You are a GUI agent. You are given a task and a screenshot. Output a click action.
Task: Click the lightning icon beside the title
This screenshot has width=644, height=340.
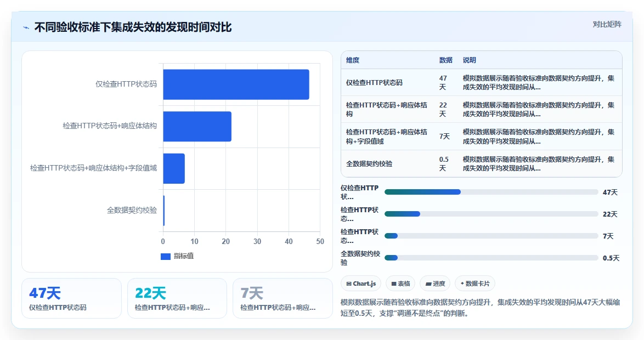click(x=26, y=28)
